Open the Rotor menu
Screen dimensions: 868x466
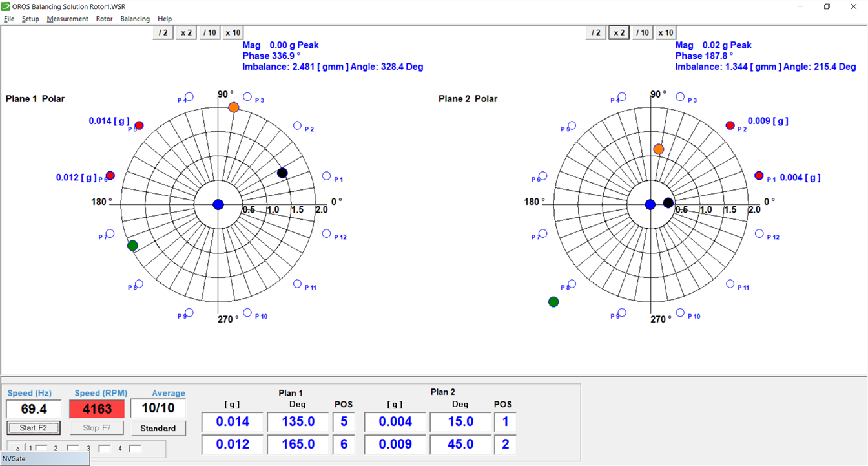click(104, 19)
